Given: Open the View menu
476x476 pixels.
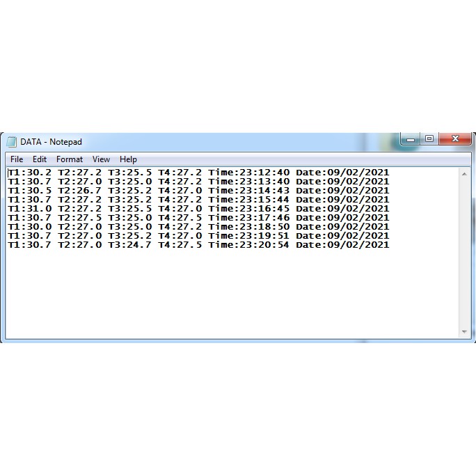Looking at the screenshot, I should 101,159.
